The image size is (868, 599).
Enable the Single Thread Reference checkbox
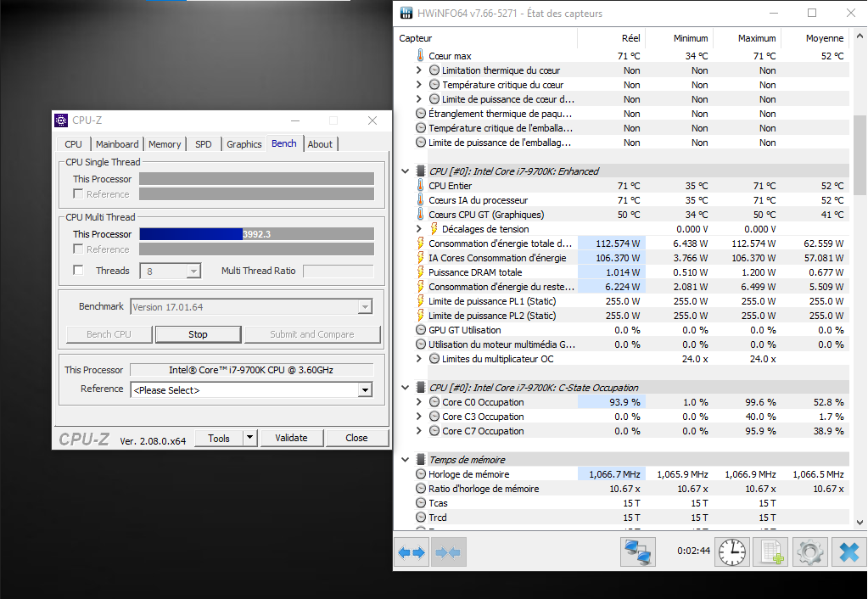point(78,193)
